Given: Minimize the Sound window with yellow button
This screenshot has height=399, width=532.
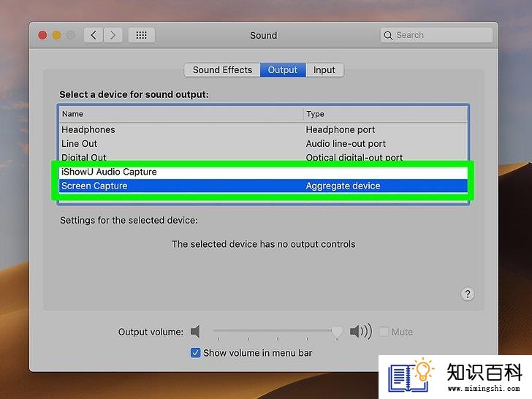Looking at the screenshot, I should [x=57, y=35].
